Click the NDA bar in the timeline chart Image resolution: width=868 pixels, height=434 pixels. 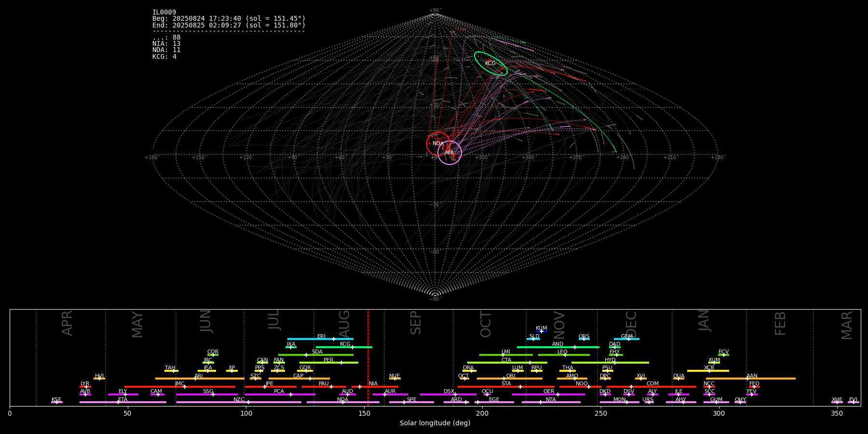[x=343, y=402]
